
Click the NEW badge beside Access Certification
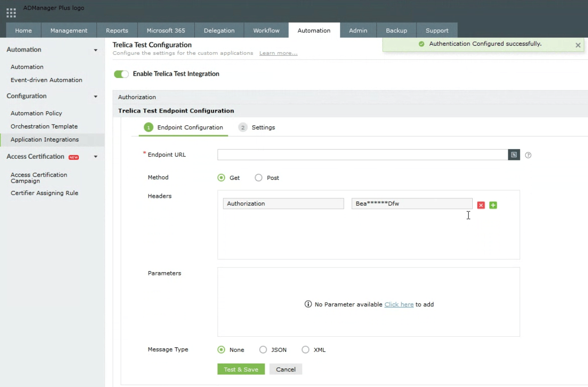pyautogui.click(x=74, y=157)
